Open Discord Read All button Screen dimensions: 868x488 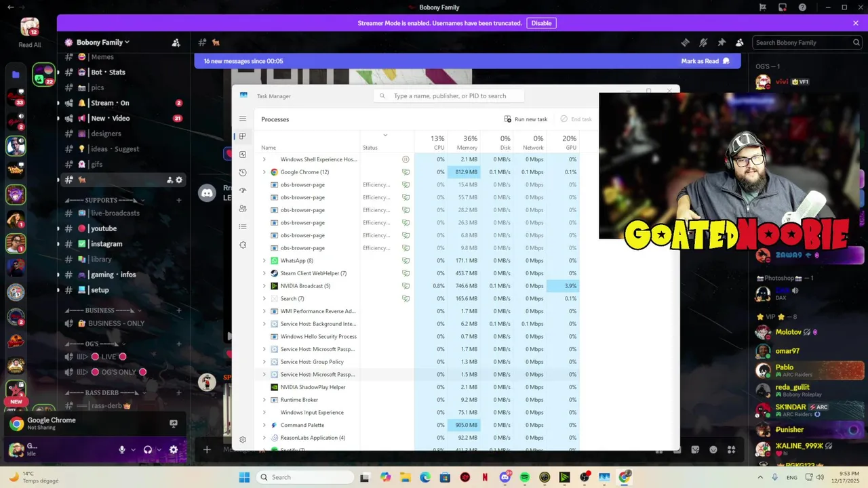(30, 33)
